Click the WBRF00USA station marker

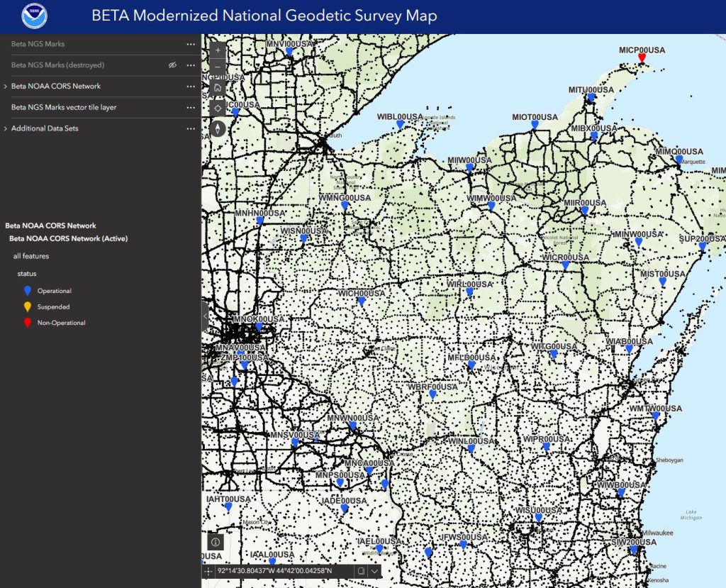pos(432,394)
